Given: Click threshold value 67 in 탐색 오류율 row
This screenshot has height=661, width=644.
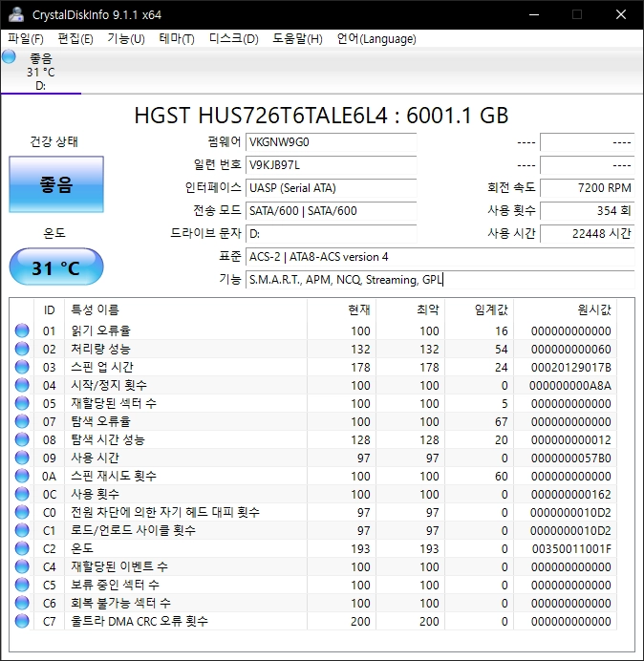Looking at the screenshot, I should pyautogui.click(x=501, y=421).
